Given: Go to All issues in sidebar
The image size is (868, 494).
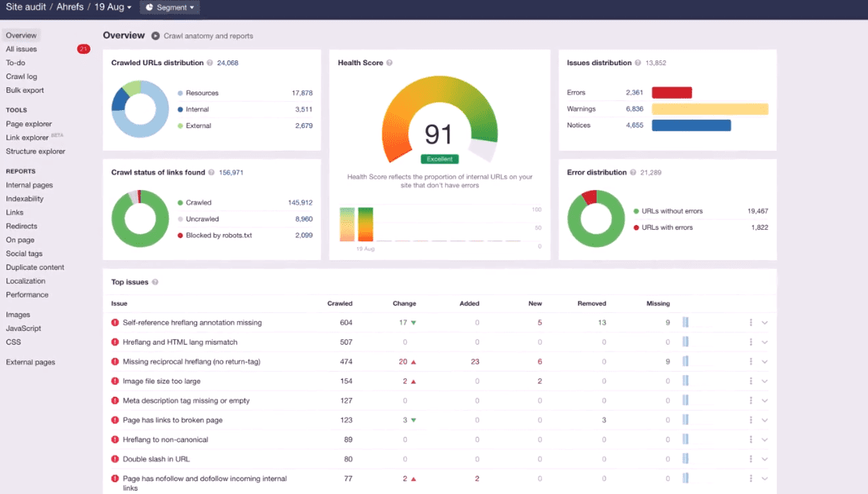Looking at the screenshot, I should [21, 49].
